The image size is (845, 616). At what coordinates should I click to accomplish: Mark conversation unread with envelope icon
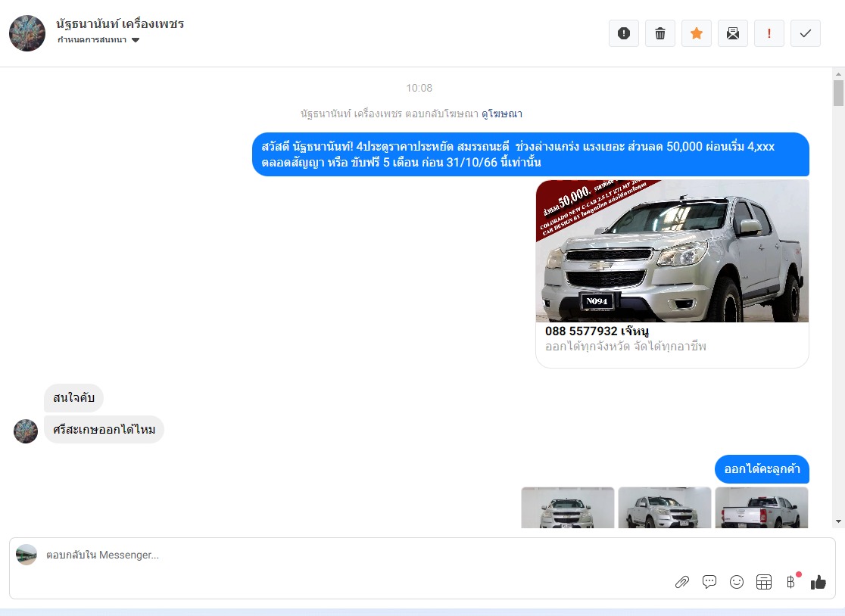(x=732, y=33)
